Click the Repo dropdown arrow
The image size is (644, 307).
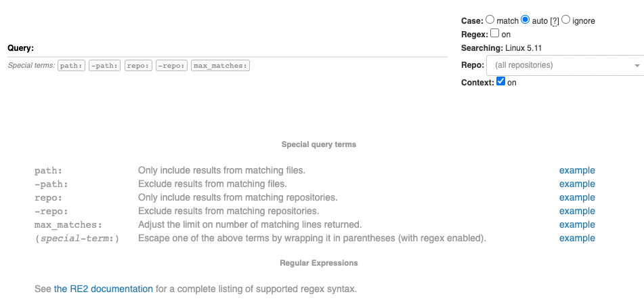[637, 66]
